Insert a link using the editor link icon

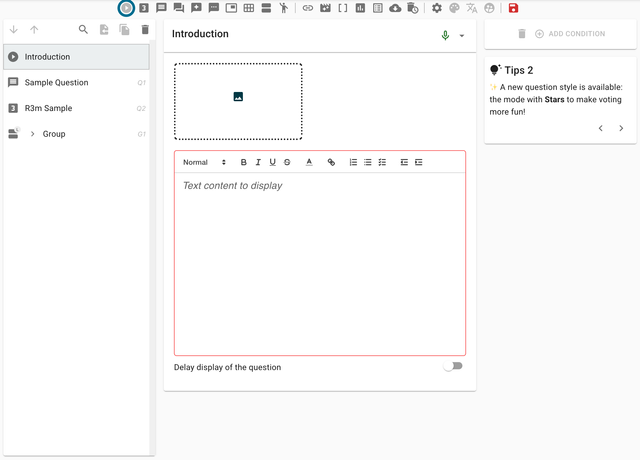331,162
